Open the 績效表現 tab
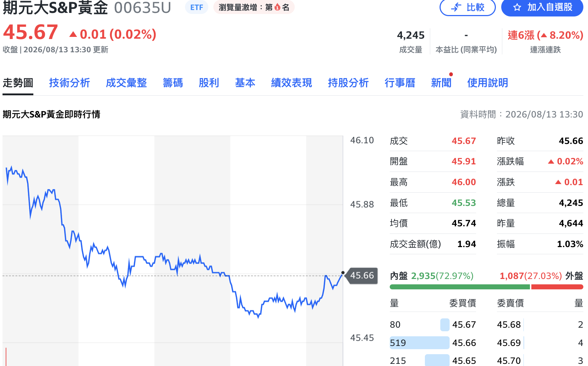 pos(291,83)
